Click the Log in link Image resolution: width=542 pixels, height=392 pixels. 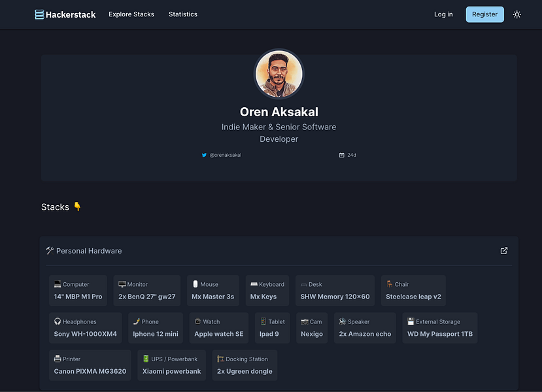(x=443, y=14)
